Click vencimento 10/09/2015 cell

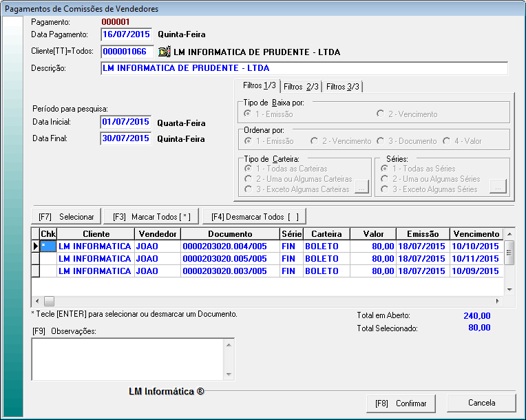coord(476,271)
